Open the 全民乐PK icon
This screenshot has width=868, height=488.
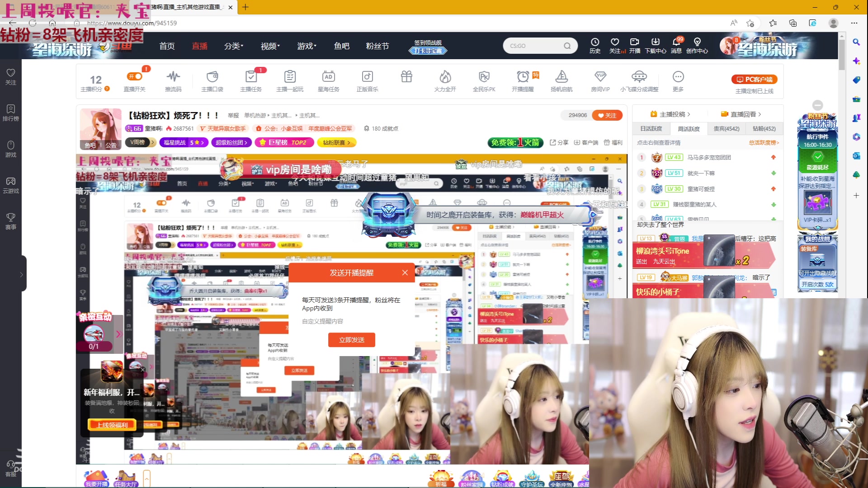tap(484, 80)
